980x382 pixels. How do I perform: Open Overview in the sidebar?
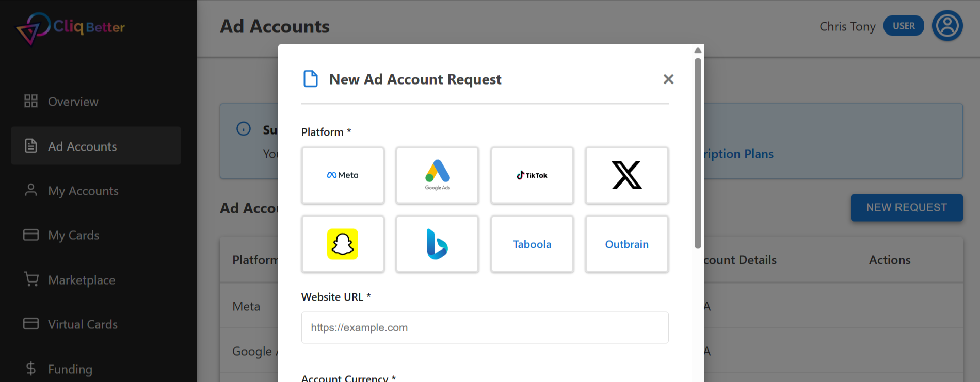[x=96, y=102]
